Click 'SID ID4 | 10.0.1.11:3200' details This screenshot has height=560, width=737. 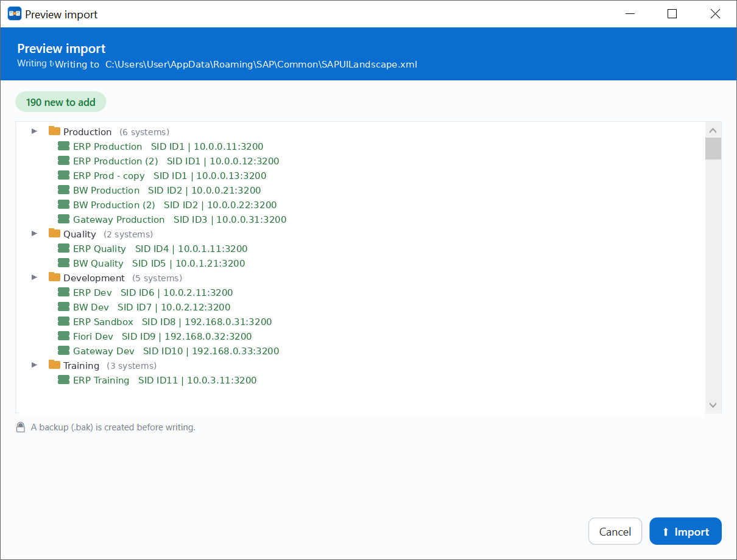(191, 249)
